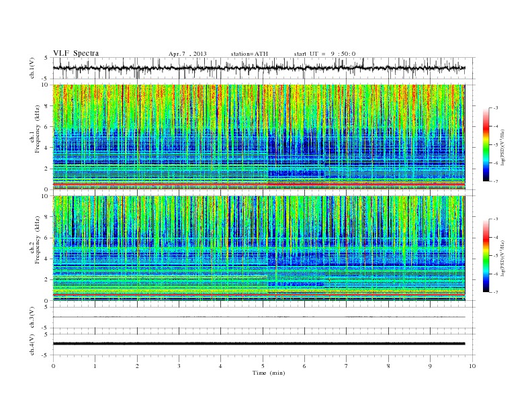Click the "VLF Spectra" plot title

(76, 53)
